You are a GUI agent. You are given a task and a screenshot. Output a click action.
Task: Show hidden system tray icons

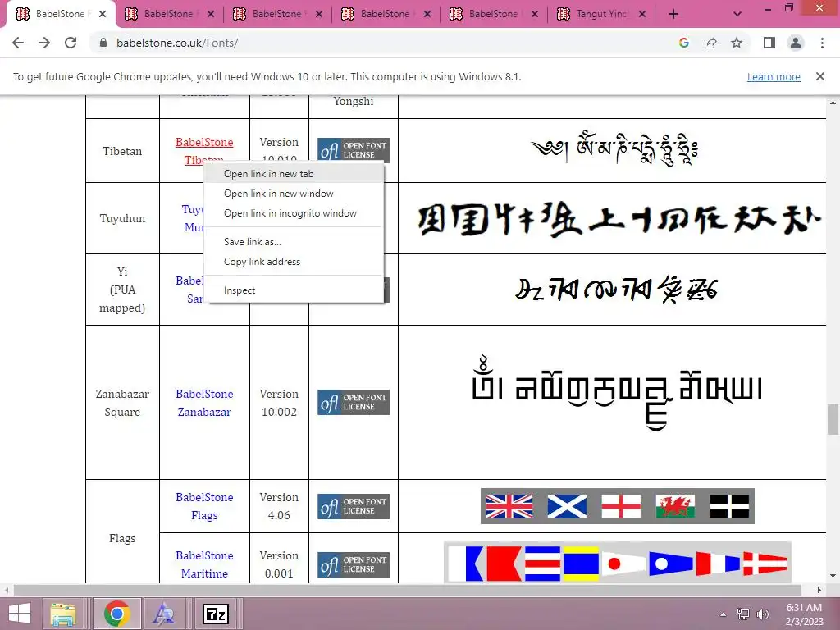click(x=724, y=614)
